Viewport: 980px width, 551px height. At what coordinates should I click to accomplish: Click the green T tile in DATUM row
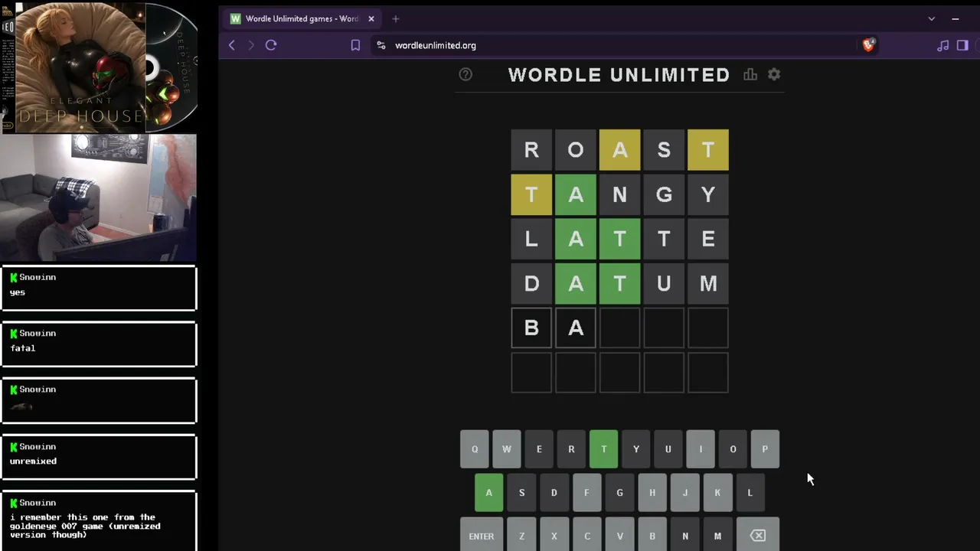coord(620,283)
